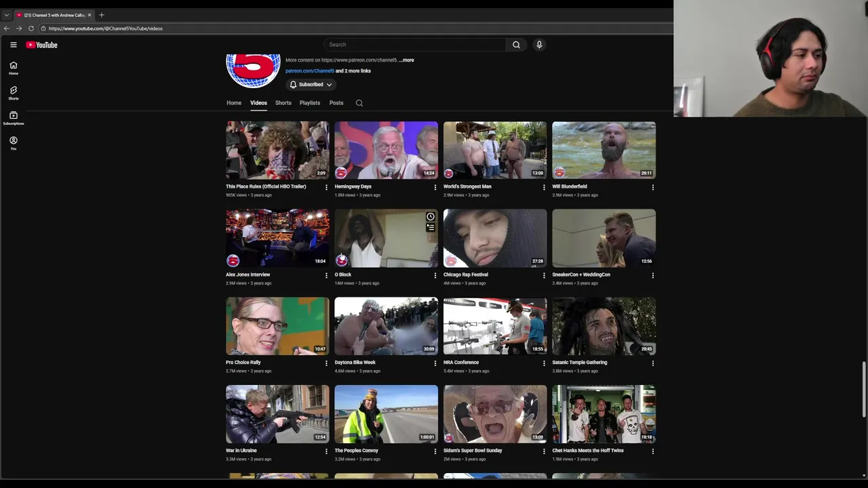Open options menu for World's Strongest Man
Viewport: 868px width, 488px height.
(x=544, y=188)
